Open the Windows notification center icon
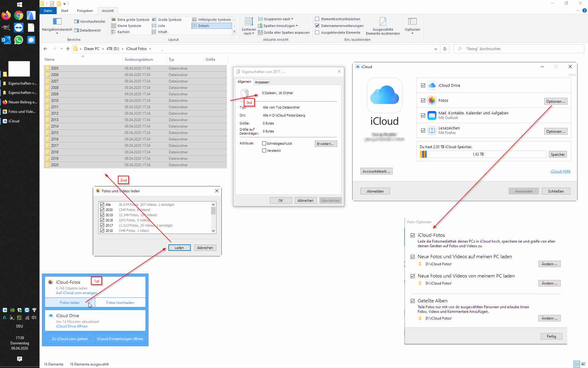Viewport: 588px width, 368px height. [x=20, y=359]
